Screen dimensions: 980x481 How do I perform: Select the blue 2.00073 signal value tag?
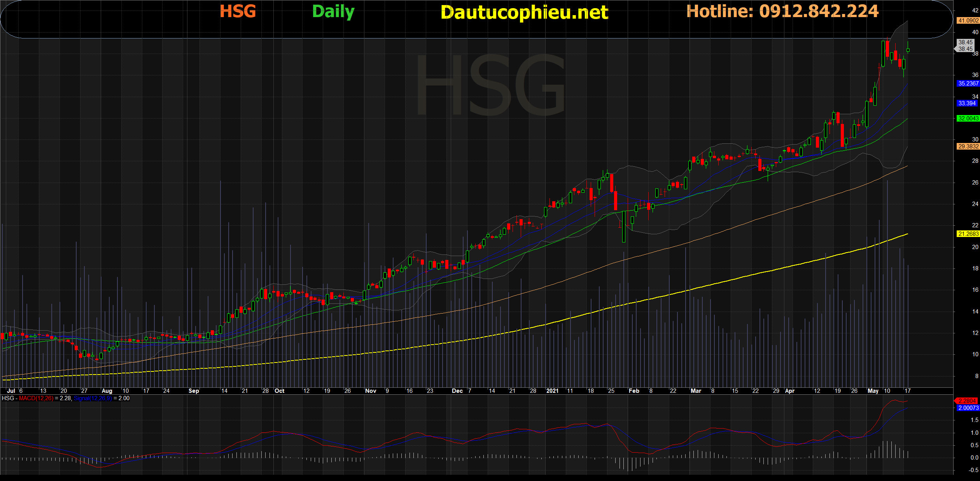(x=968, y=408)
